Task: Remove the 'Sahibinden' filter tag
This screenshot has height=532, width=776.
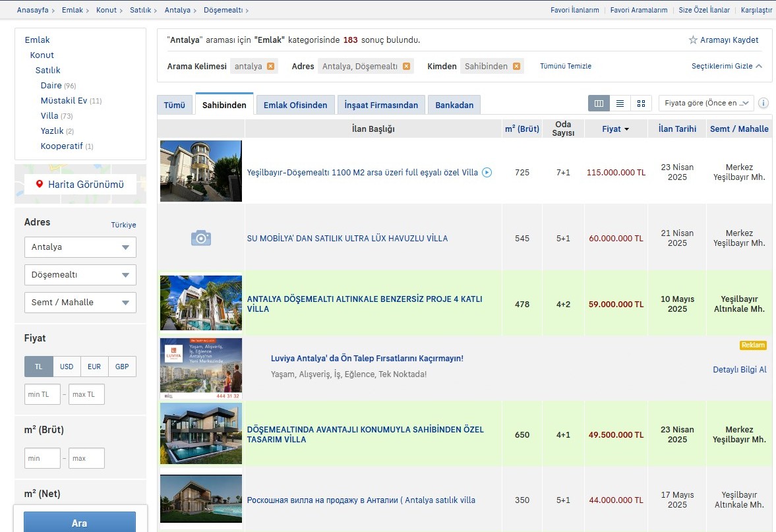Action: [516, 67]
